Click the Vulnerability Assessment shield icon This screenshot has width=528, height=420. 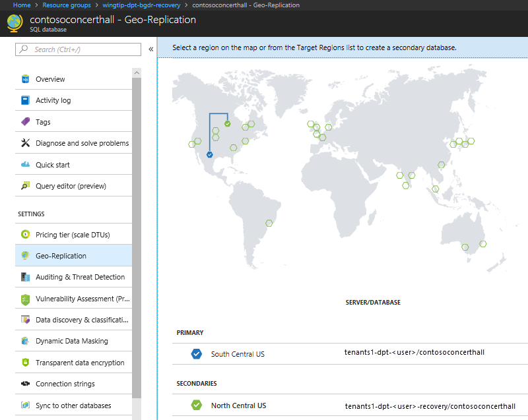(25, 299)
